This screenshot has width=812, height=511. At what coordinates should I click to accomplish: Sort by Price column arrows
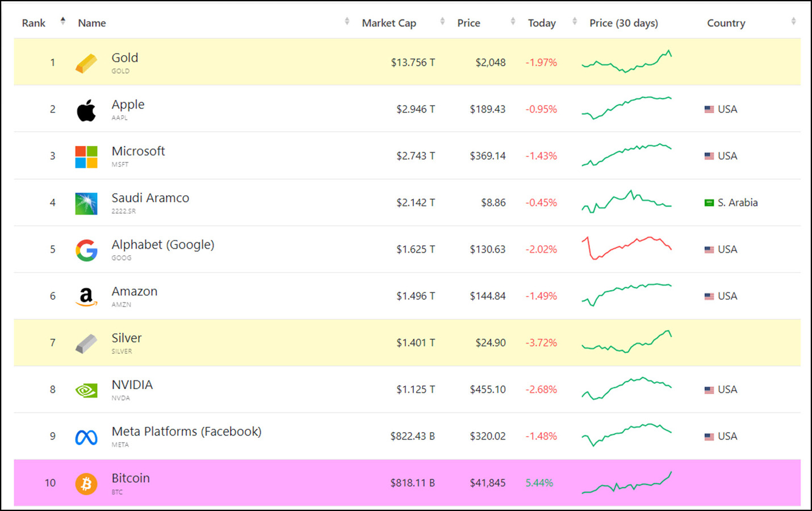point(513,22)
